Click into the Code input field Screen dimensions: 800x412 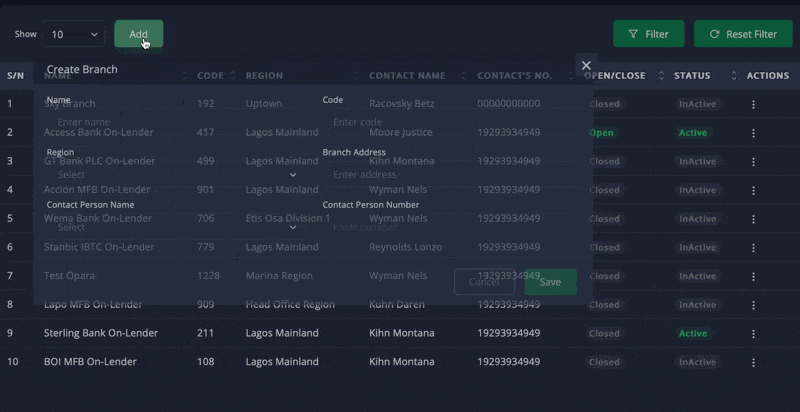(450, 122)
